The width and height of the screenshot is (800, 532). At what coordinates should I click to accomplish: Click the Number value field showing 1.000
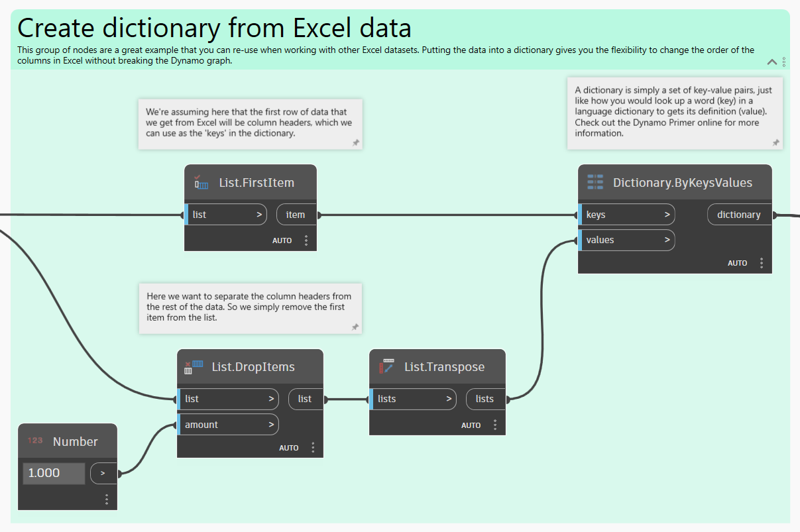[54, 473]
